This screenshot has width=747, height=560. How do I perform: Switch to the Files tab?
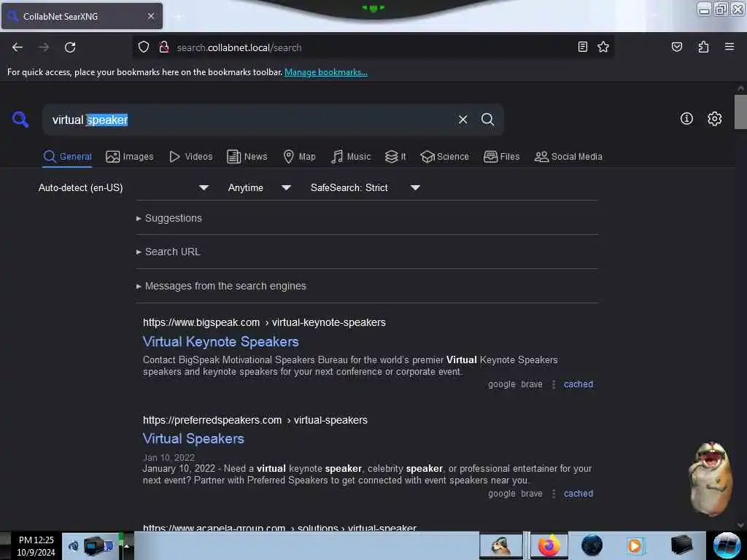tap(501, 157)
